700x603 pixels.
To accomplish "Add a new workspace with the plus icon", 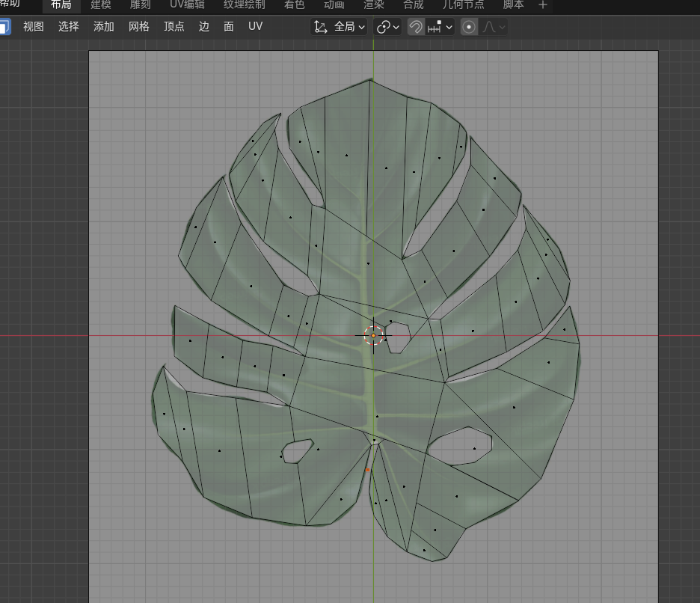I will [x=543, y=4].
